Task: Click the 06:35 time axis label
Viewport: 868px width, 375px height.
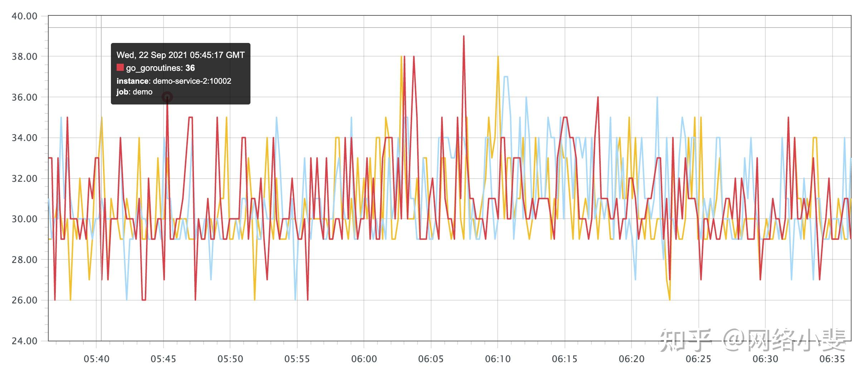Action: [832, 359]
